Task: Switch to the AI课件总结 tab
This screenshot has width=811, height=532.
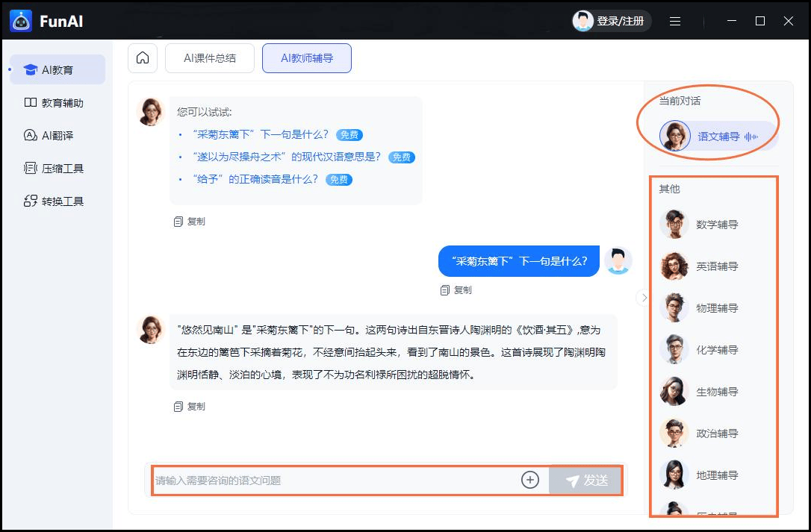Action: (x=210, y=58)
